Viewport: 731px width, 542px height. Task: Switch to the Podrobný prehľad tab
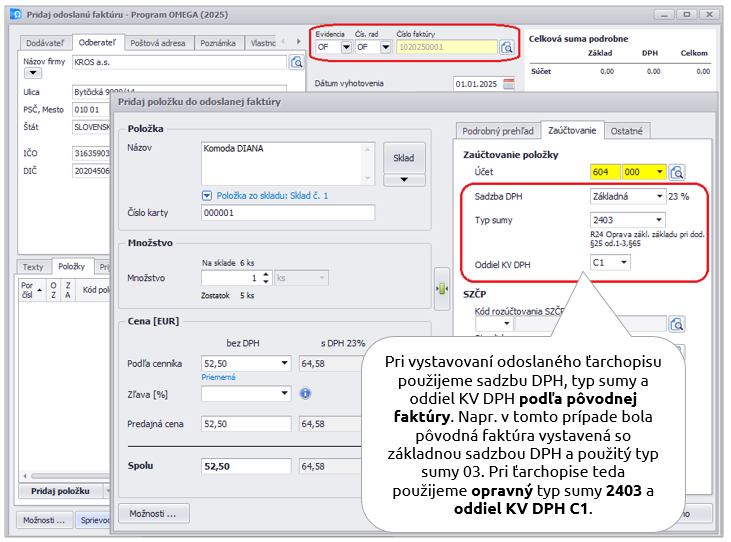pyautogui.click(x=498, y=131)
